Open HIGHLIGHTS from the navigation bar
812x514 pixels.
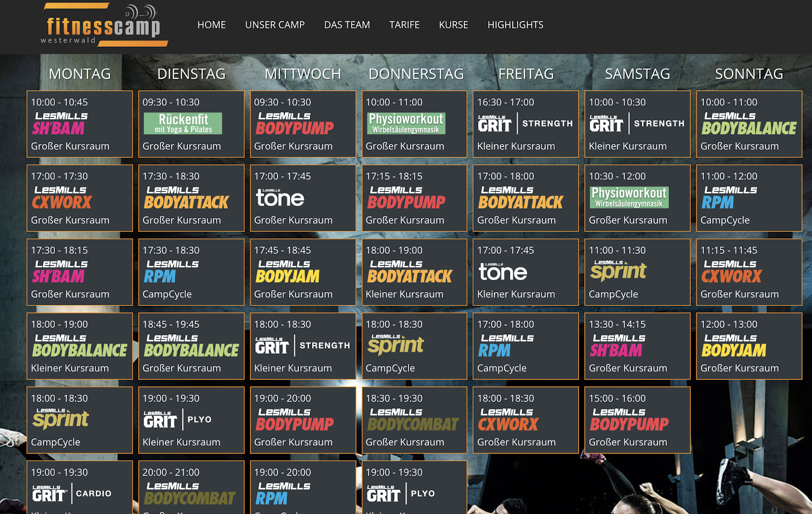tap(515, 25)
